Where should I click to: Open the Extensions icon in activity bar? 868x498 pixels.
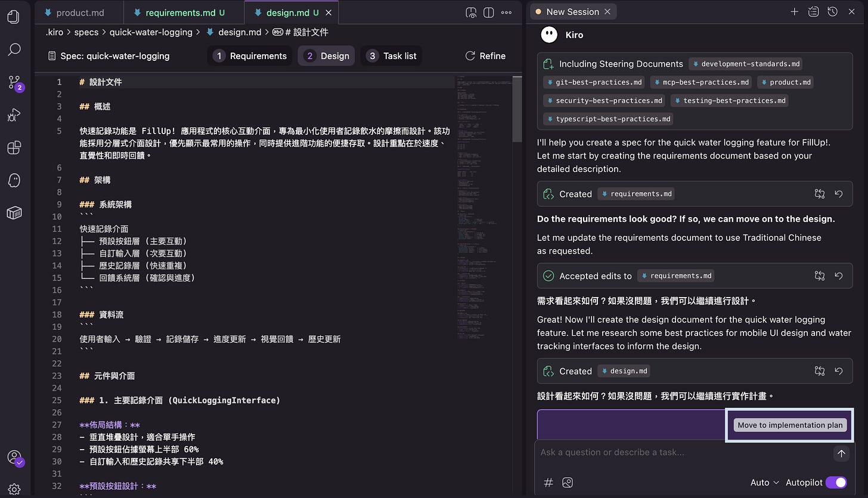coord(14,147)
